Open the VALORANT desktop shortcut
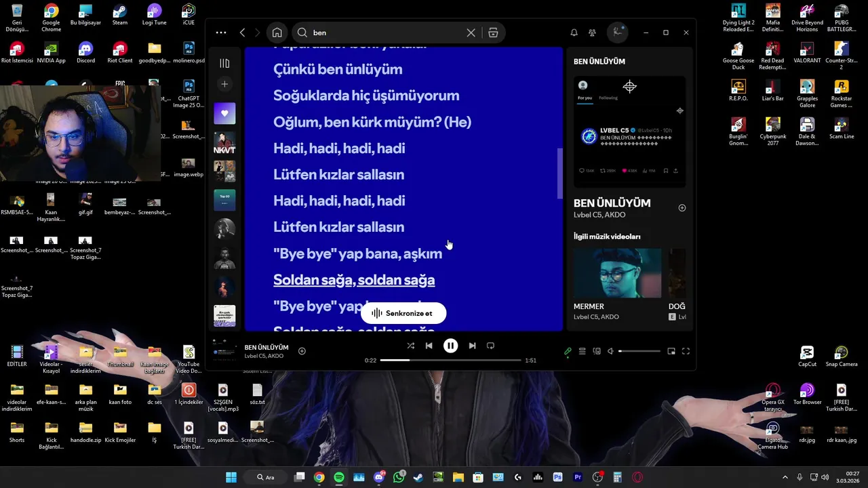This screenshot has width=868, height=488. coord(807,53)
